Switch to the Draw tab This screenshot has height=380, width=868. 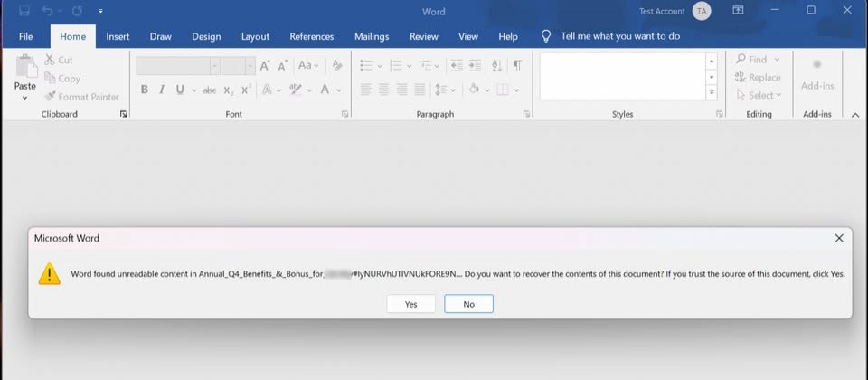pyautogui.click(x=161, y=36)
